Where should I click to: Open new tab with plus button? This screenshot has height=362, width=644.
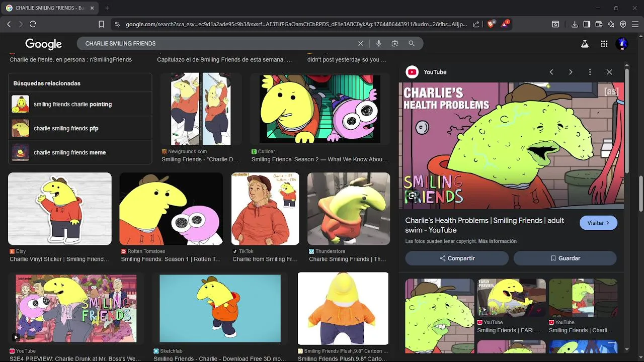point(107,8)
